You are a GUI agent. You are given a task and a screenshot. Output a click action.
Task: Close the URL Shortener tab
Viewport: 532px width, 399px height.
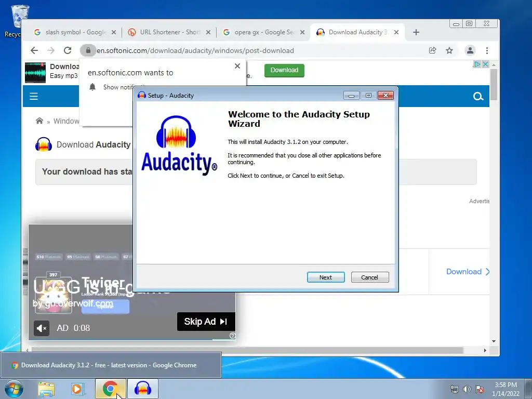pos(208,32)
